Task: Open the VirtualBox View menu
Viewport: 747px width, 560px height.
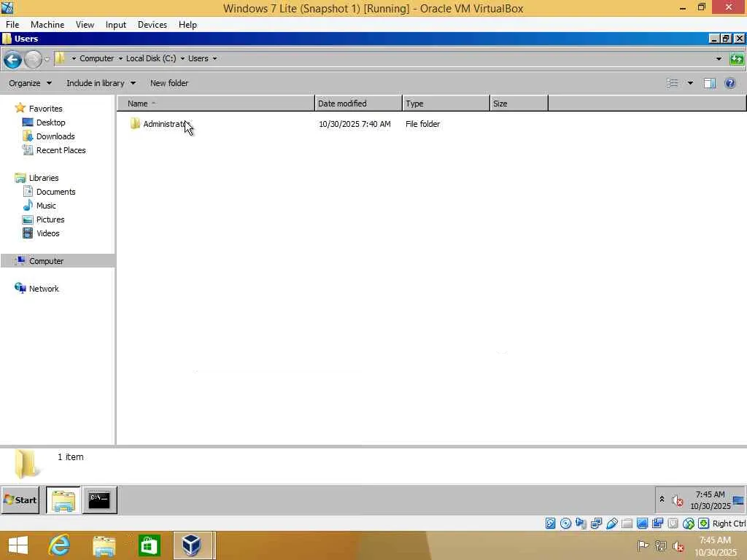Action: click(85, 25)
